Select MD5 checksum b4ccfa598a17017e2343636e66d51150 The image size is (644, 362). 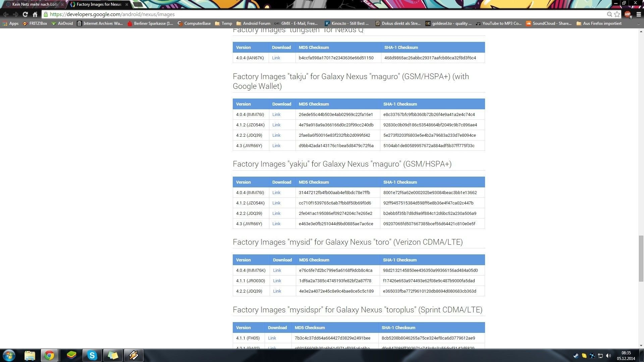pyautogui.click(x=336, y=58)
